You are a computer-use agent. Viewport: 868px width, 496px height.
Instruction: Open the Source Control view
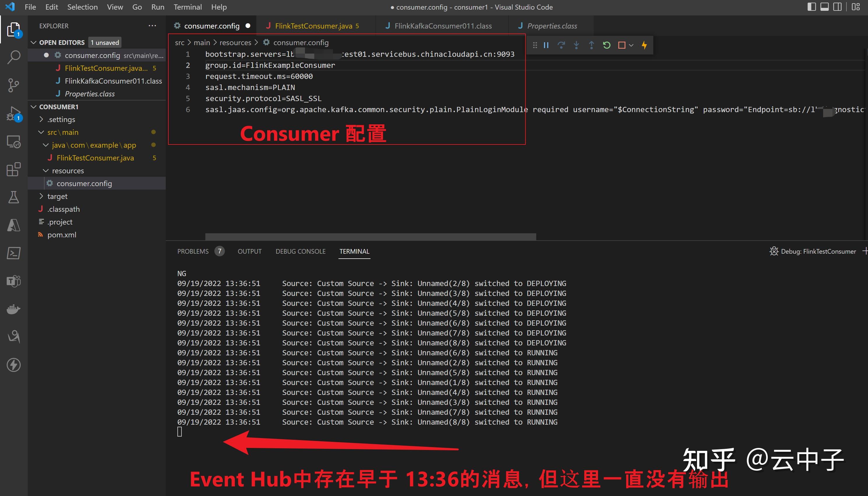coord(14,85)
